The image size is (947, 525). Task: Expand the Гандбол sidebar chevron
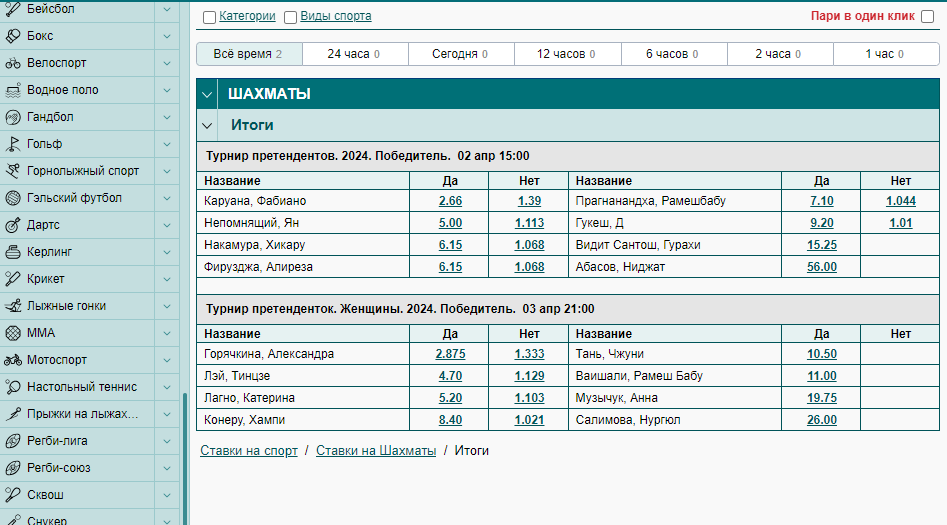coord(167,117)
